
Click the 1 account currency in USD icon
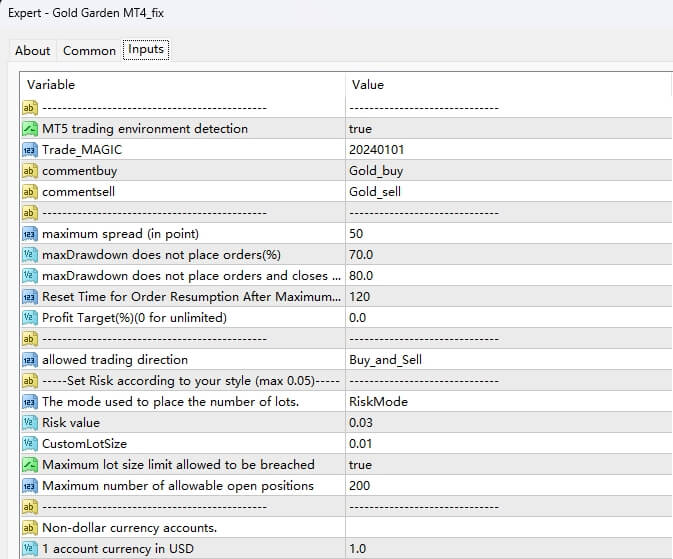(30, 548)
